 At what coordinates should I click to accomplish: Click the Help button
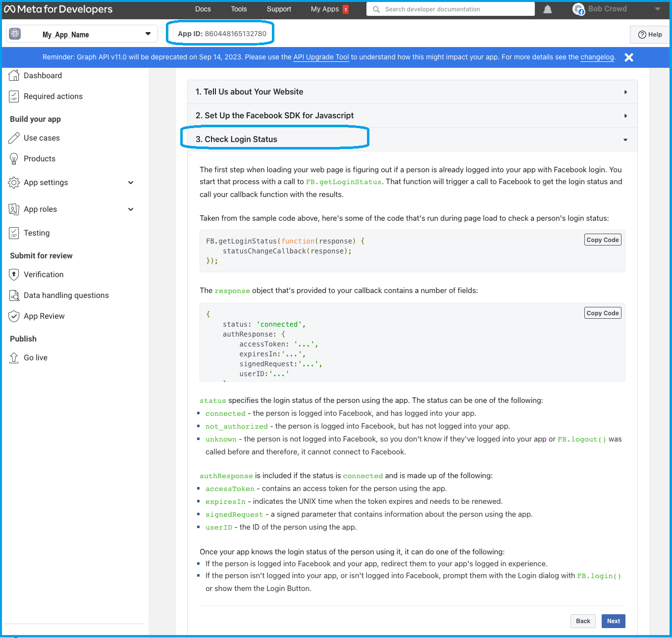pos(650,35)
